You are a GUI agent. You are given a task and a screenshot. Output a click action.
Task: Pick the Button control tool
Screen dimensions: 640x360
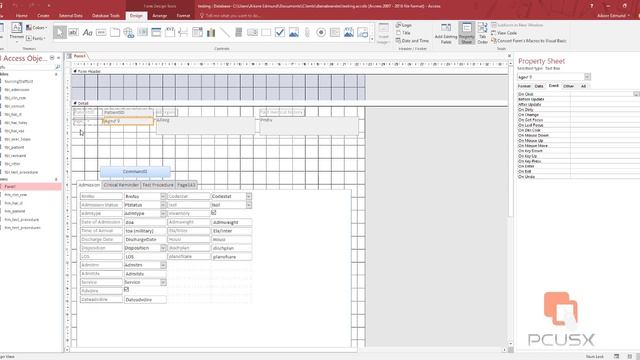(101, 32)
